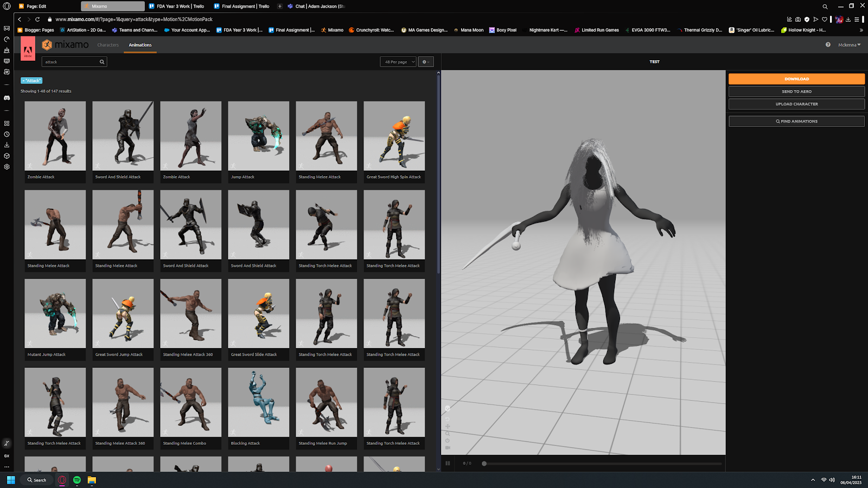
Task: Click Upload Character button
Action: pyautogui.click(x=796, y=104)
